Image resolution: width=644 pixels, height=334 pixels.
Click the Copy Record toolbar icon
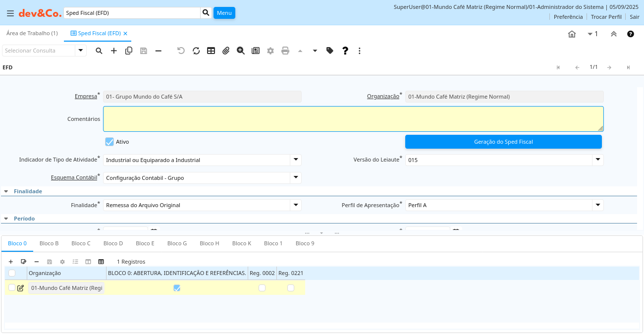(129, 51)
